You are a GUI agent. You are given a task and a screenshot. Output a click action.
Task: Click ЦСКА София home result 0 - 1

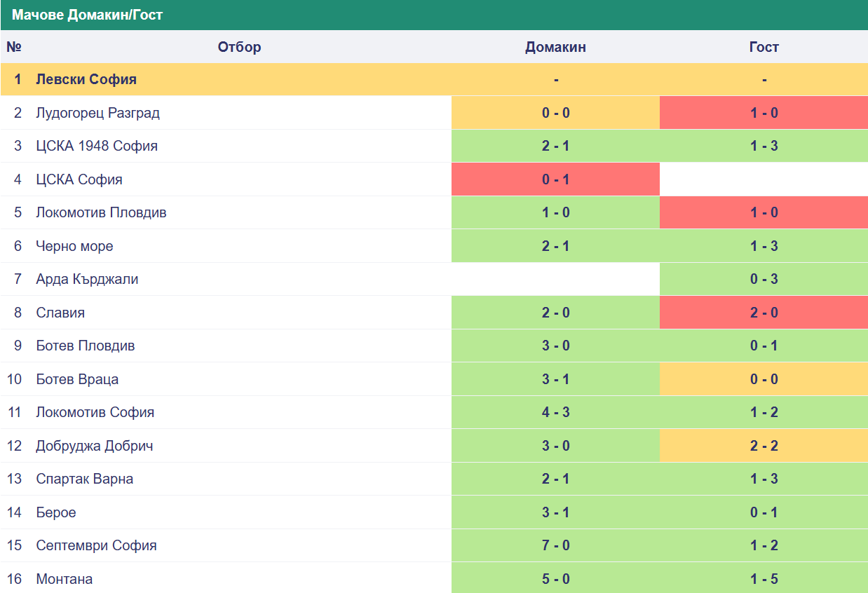click(555, 179)
